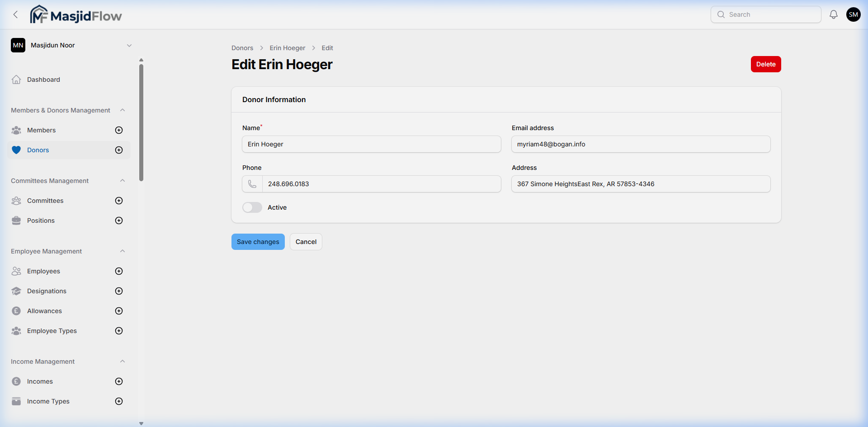Screen dimensions: 868x427
Task: Click the MasjidFlow logo
Action: (75, 14)
